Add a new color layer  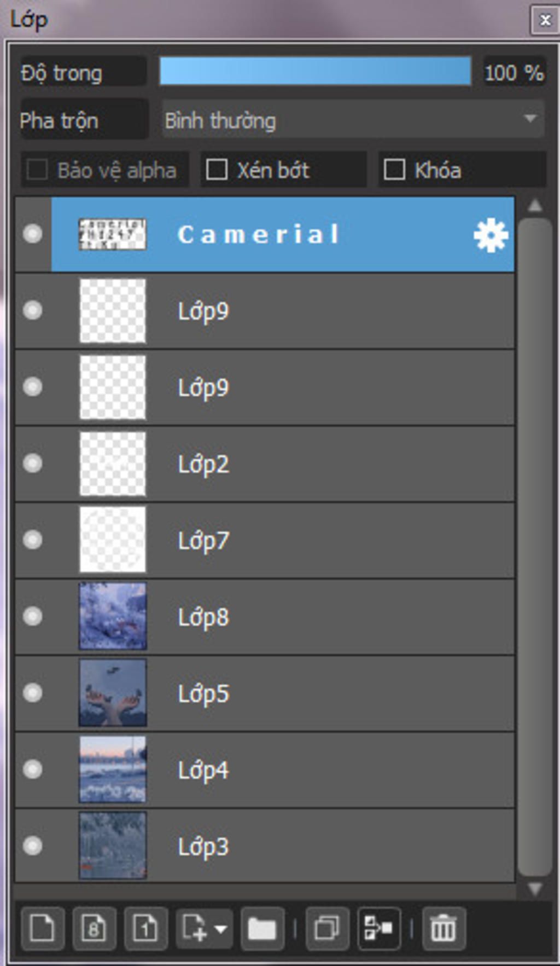(43, 928)
